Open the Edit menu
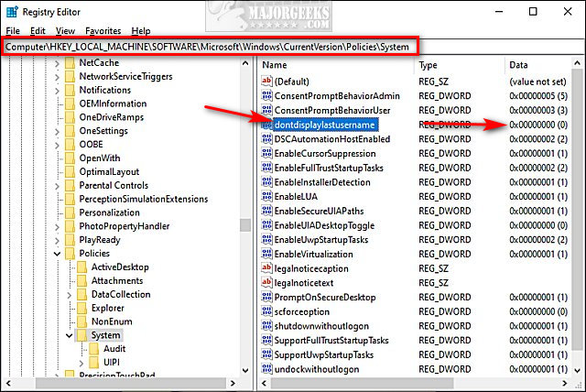 pos(38,31)
